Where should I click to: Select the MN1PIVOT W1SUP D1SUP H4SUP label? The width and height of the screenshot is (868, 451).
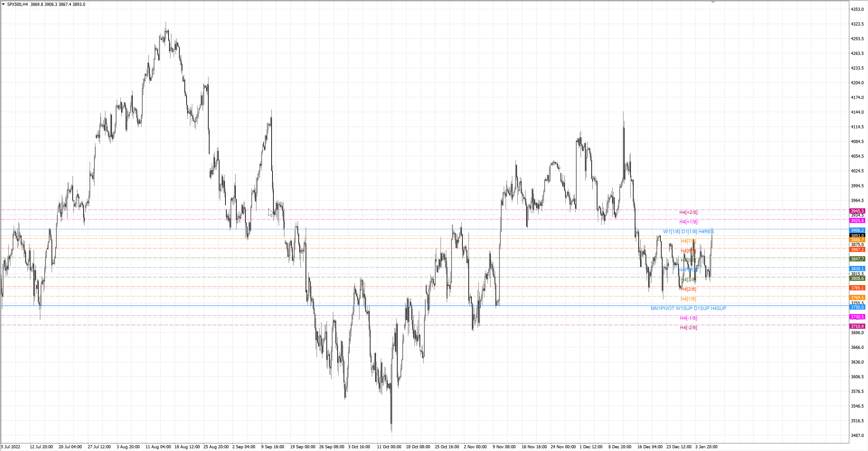point(688,308)
